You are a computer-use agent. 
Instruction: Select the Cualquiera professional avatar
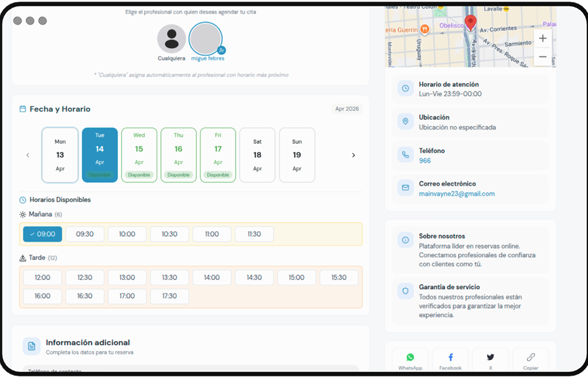(171, 39)
